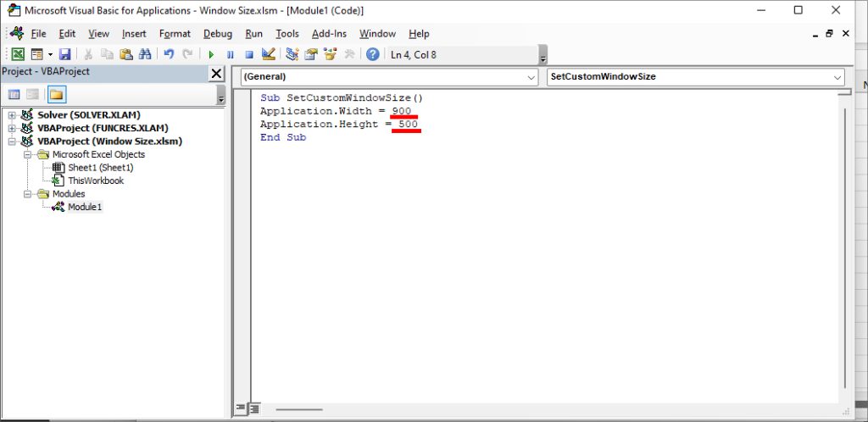Click the Reset (stop) square icon
Screen dimensions: 868x422
(x=248, y=54)
